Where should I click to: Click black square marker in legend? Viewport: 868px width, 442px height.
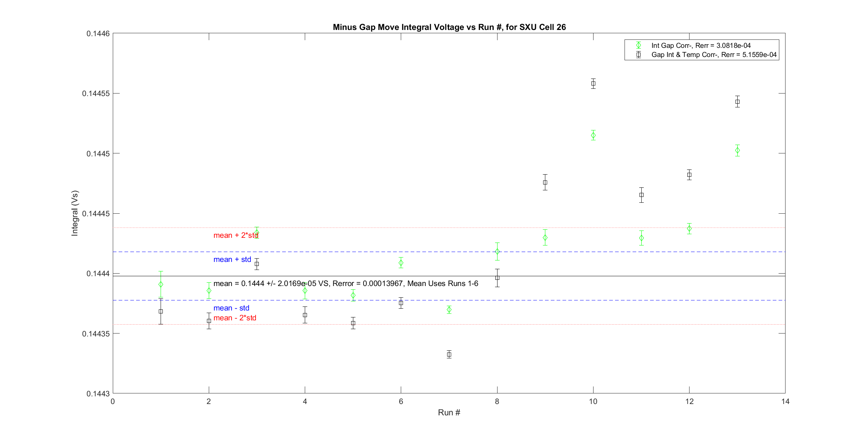[638, 55]
